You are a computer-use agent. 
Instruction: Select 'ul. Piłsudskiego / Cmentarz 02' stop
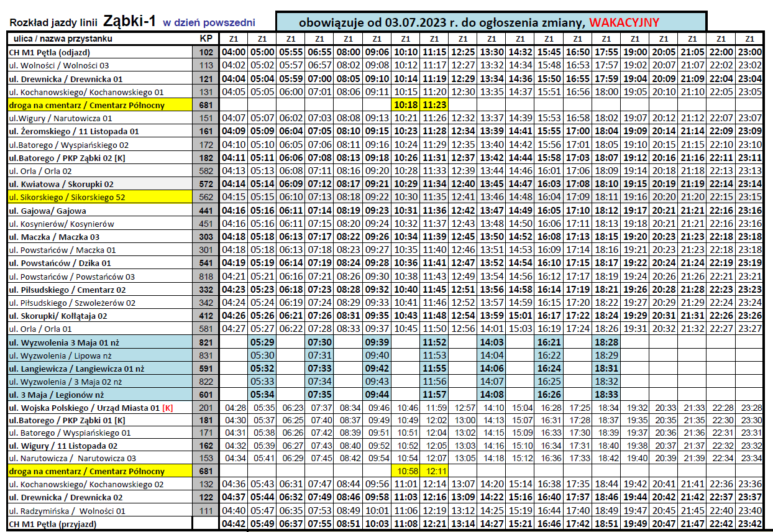click(66, 289)
